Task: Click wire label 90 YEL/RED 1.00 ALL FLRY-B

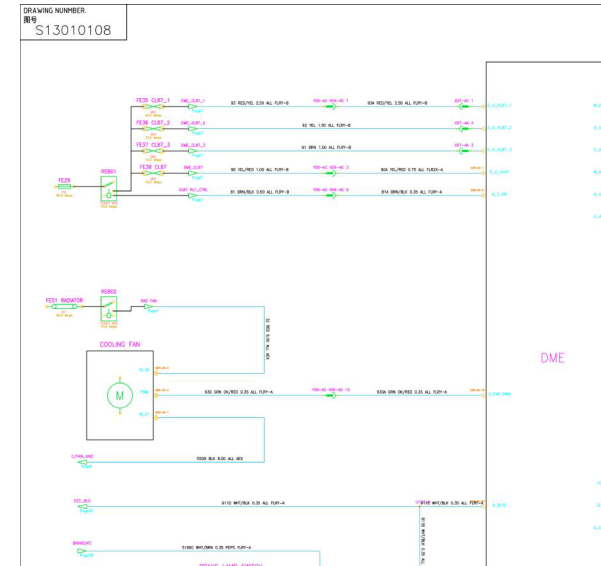Action: point(260,170)
